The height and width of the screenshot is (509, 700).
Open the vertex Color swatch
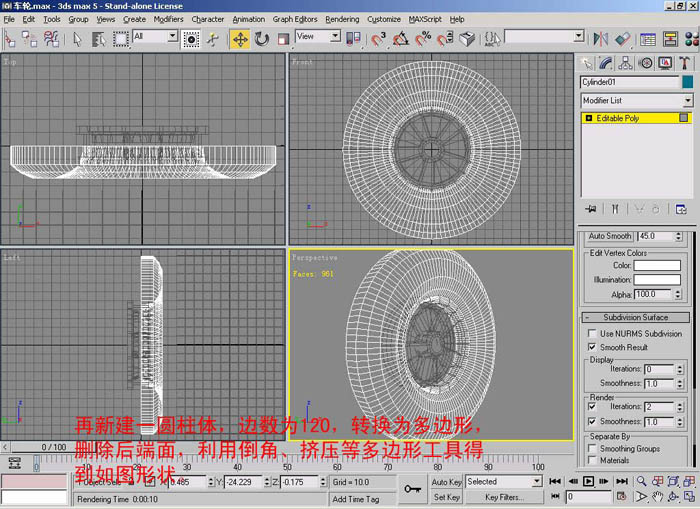pos(657,266)
